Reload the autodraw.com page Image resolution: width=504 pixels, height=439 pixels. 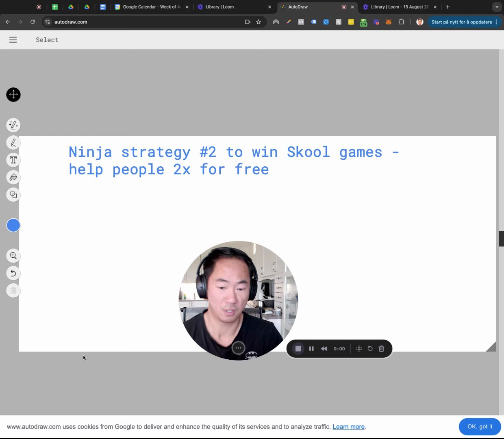tap(33, 22)
